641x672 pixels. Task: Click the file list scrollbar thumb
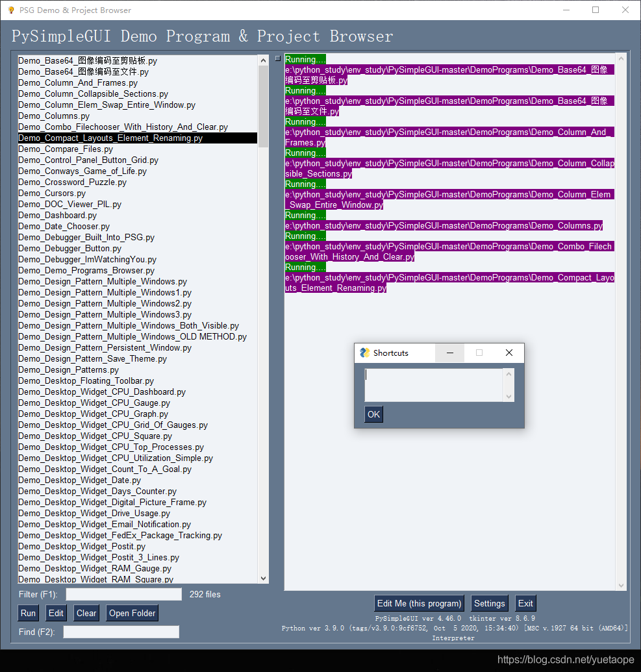pyautogui.click(x=263, y=106)
